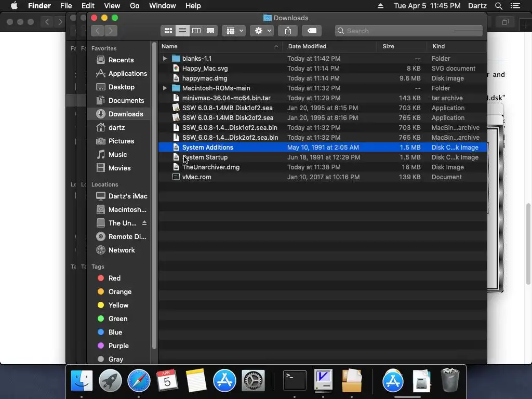Screen dimensions: 532x399
Task: Select SSW 6.0.8-1.4MB Disk2of2.sea
Action: click(322, 118)
